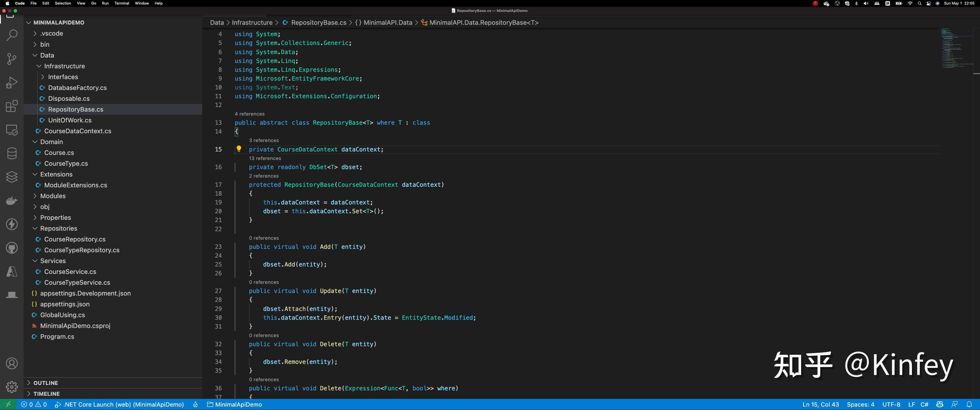
Task: Open the Selection menu
Action: [63, 3]
